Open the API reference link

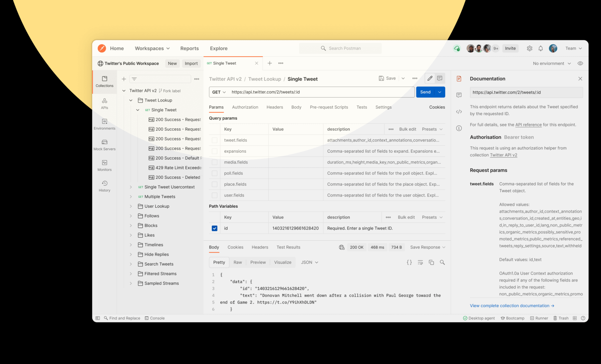528,125
